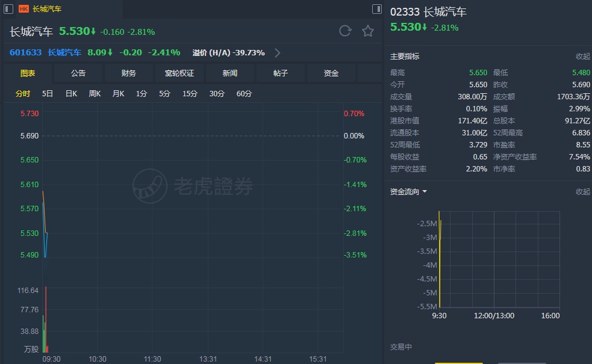Click the 10:30 time axis label
592x364 pixels.
click(98, 359)
